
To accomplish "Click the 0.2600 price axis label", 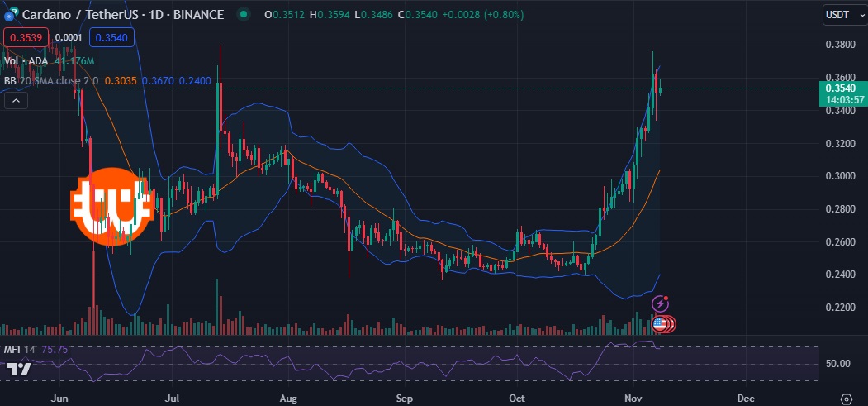I will coord(838,242).
